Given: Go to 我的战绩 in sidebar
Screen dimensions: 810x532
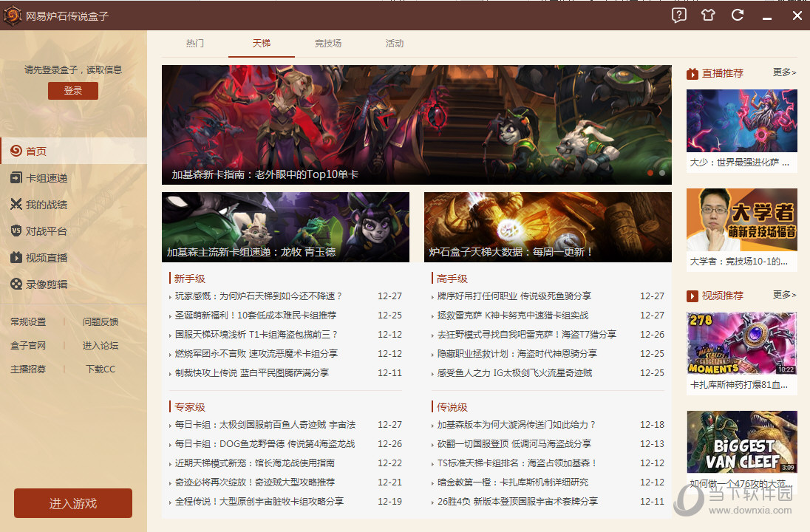Looking at the screenshot, I should coord(46,205).
